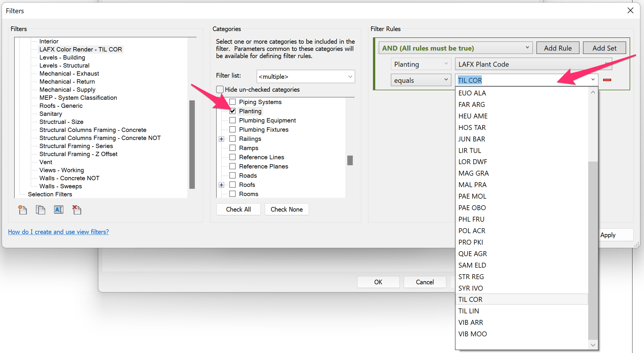This screenshot has height=353, width=644.
Task: Open the LAFX Plant Code parameter dropdown
Action: coord(533,64)
